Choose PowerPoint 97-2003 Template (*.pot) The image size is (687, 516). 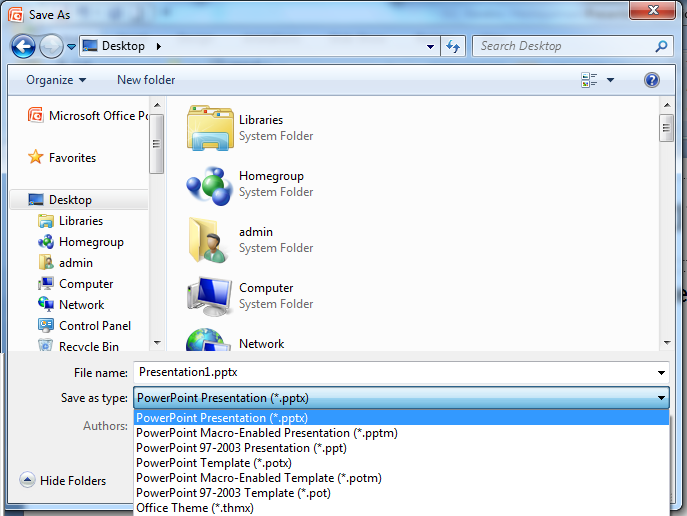pos(401,493)
